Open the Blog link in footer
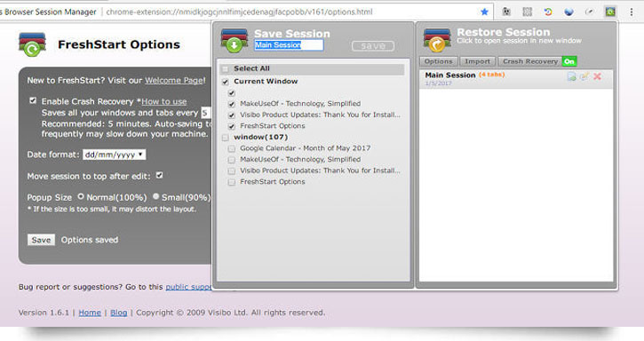 coord(119,313)
